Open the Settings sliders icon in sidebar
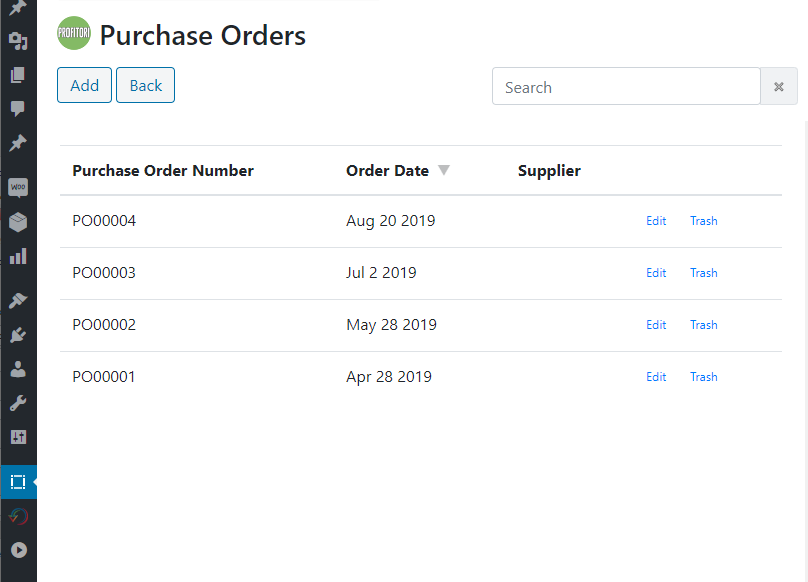Screen dimensions: 808x582 tap(18, 437)
